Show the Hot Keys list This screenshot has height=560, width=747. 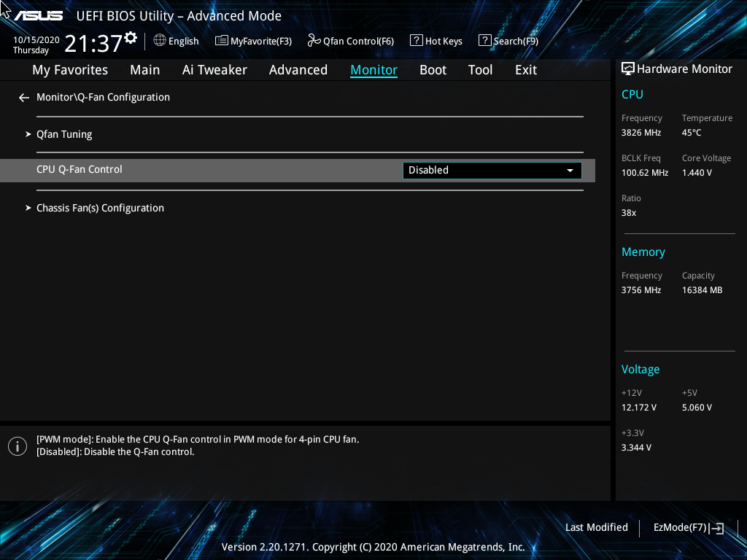coord(436,41)
